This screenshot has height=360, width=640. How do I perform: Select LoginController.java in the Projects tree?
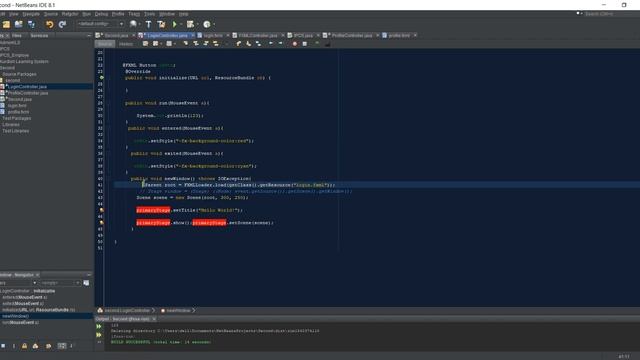click(x=27, y=87)
